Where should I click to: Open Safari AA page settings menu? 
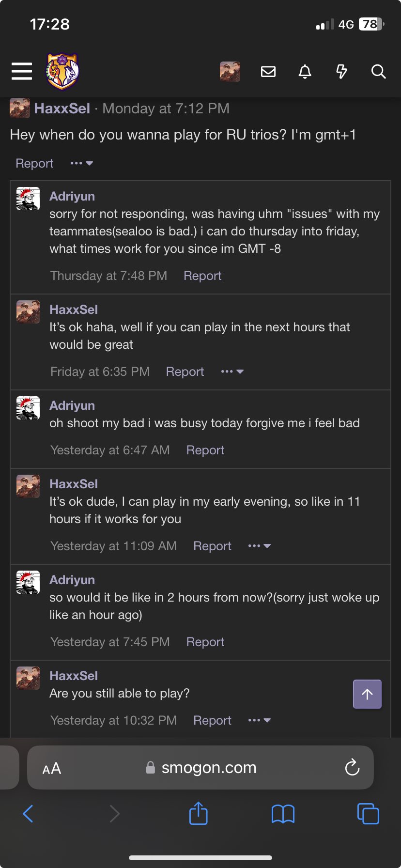click(52, 768)
